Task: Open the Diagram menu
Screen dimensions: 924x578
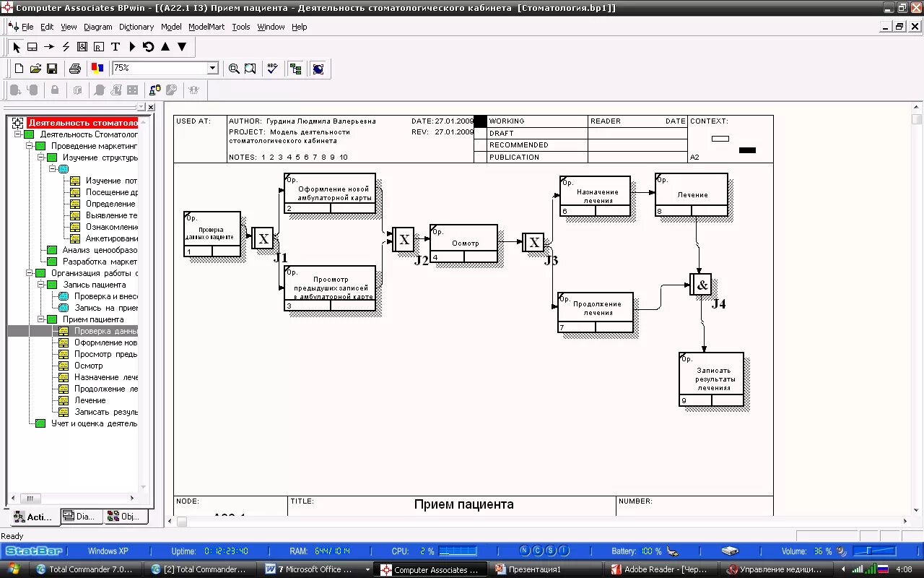Action: tap(98, 27)
